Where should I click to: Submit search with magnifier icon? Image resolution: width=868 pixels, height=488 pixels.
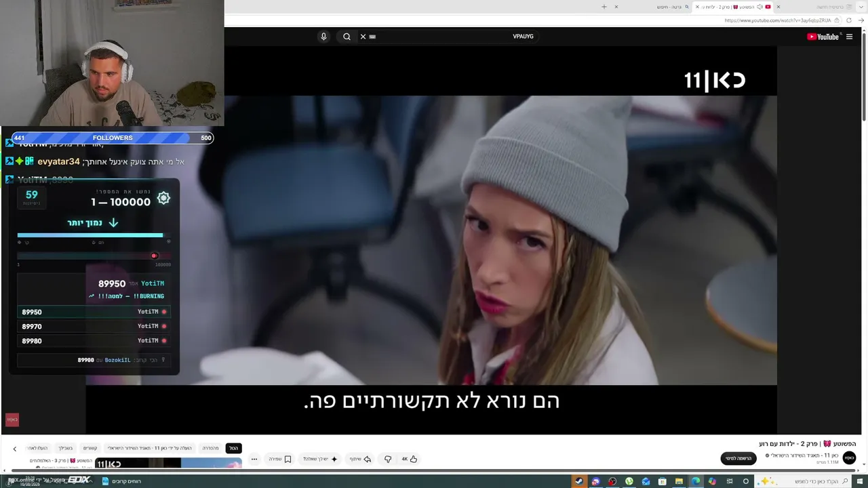(x=347, y=37)
